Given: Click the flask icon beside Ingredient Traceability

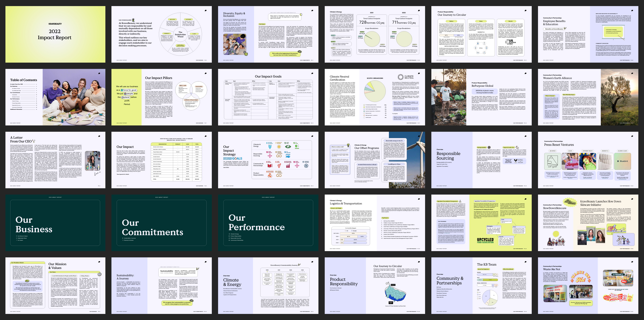Looking at the screenshot, I should 460,201.
